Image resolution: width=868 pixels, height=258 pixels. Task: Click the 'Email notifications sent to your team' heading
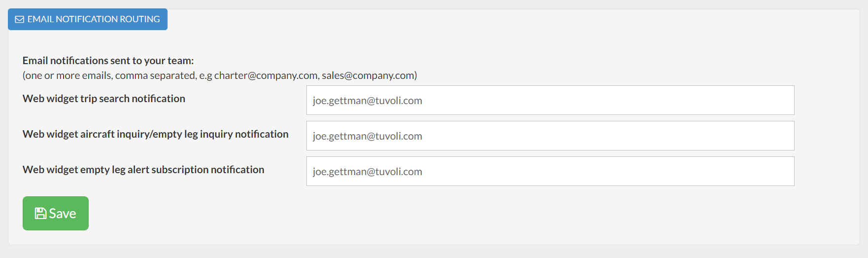point(108,61)
